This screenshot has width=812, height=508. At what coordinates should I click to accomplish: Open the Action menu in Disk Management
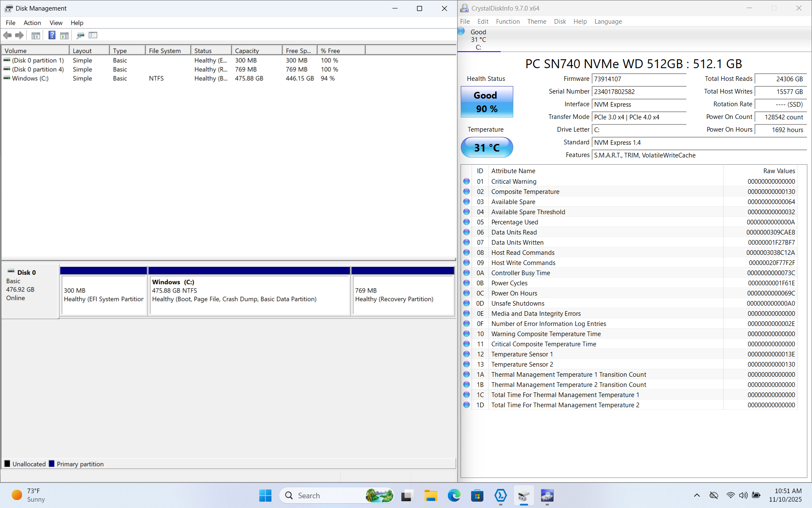(32, 23)
